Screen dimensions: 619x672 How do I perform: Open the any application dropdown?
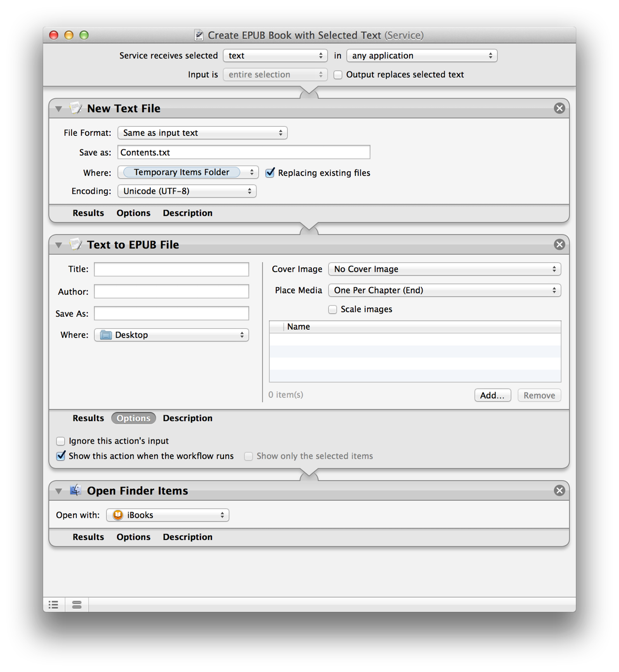(422, 56)
